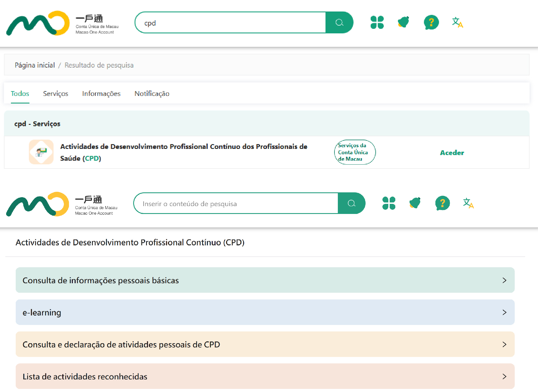
Task: Click the search magnifier button beside 'cpd'
Action: [x=339, y=23]
